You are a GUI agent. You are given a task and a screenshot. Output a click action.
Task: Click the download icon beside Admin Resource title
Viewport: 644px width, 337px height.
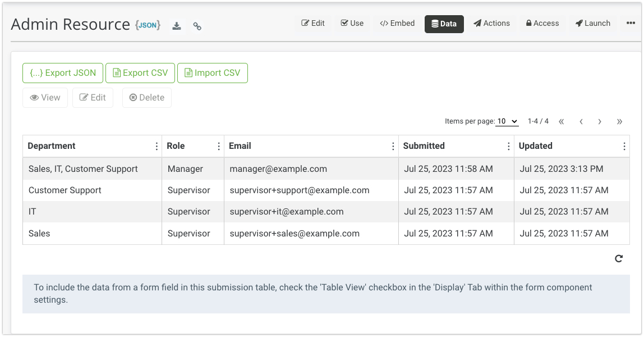177,26
